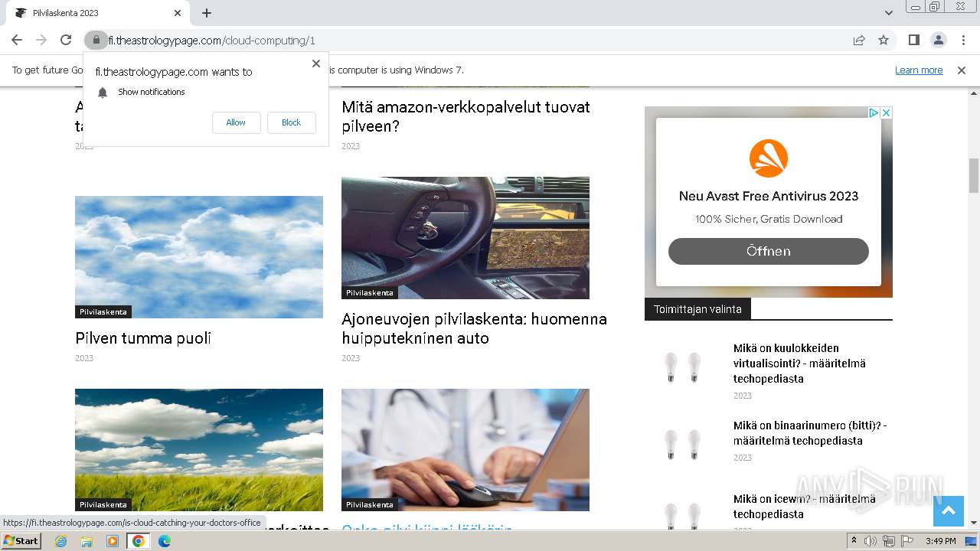Image resolution: width=980 pixels, height=551 pixels.
Task: Select Pilvilaskenta tag on doctor image
Action: tap(370, 505)
